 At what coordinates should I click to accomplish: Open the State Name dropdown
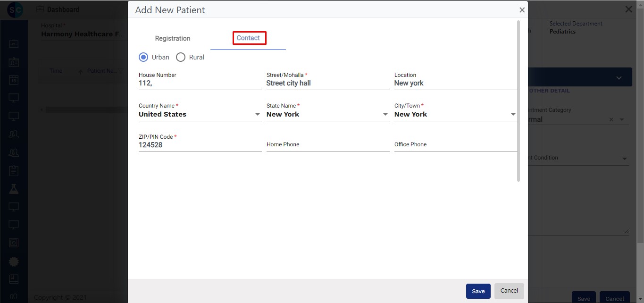point(385,114)
